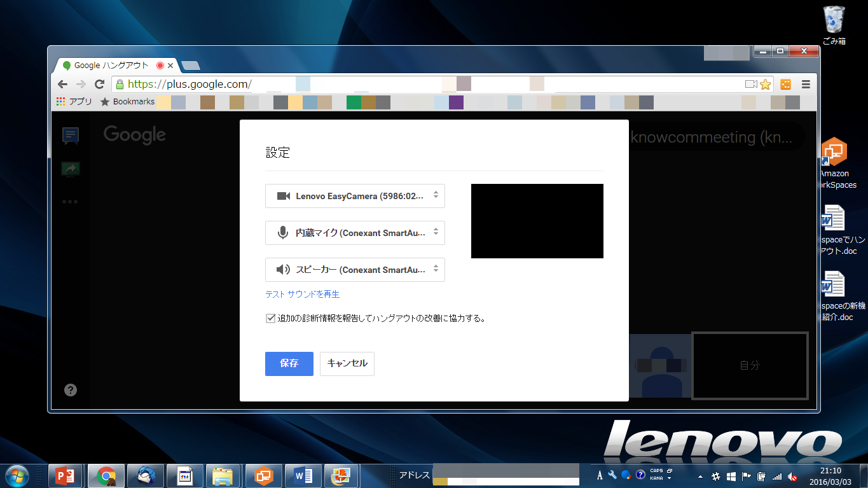This screenshot has width=868, height=488.
Task: Click the IME input mode A icon
Action: point(600,475)
